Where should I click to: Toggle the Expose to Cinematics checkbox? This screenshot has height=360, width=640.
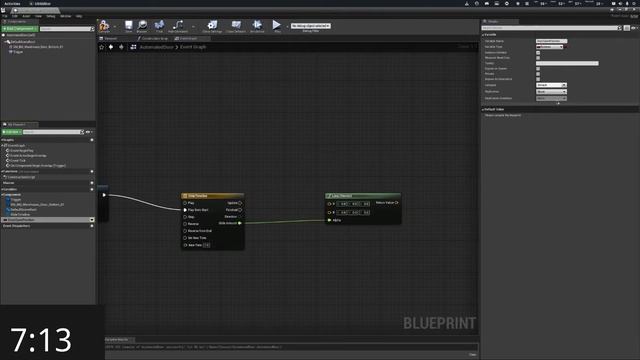click(538, 79)
